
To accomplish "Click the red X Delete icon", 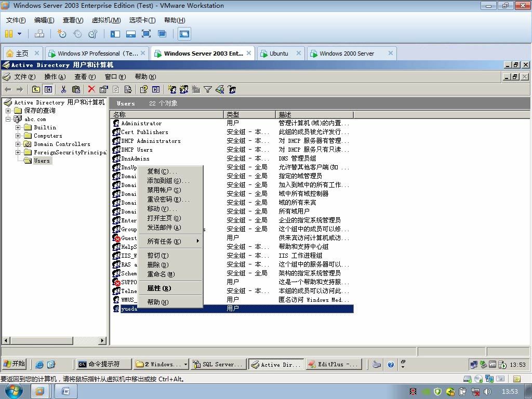I will tap(91, 89).
